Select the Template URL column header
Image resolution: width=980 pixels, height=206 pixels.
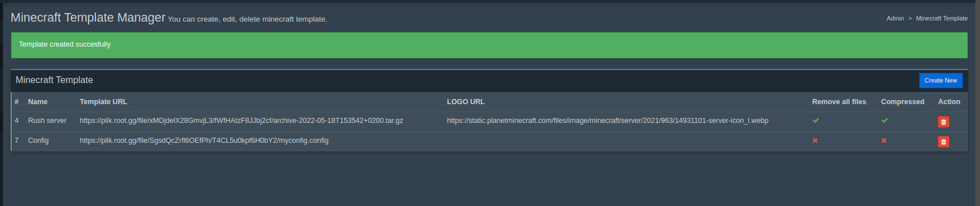tap(103, 102)
